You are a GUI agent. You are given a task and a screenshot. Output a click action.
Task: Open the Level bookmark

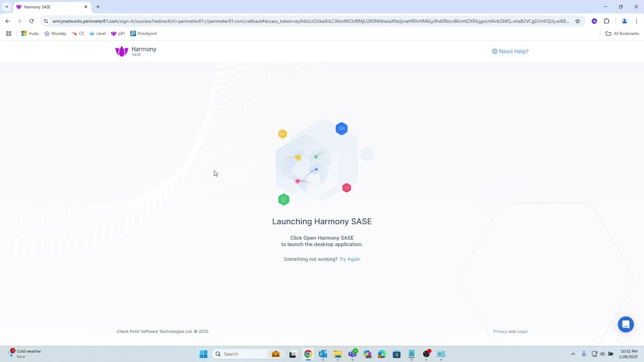click(97, 34)
